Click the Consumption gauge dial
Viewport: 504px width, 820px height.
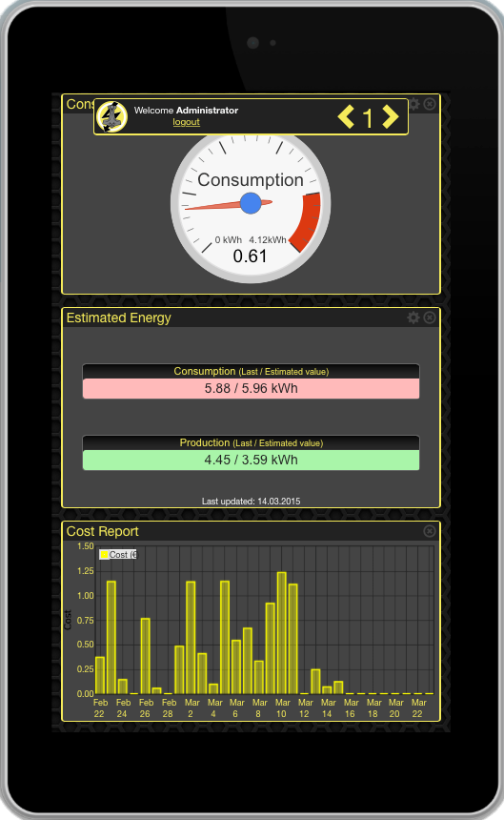pyautogui.click(x=251, y=204)
